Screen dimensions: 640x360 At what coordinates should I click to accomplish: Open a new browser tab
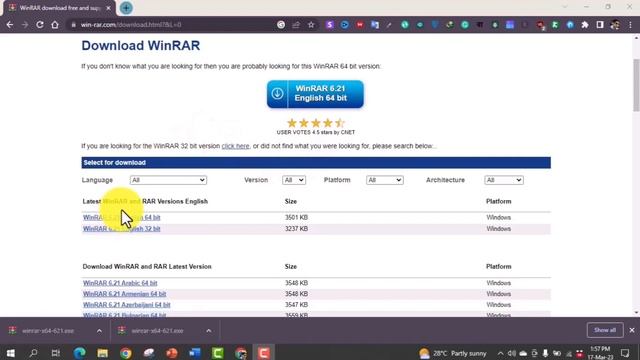click(126, 8)
